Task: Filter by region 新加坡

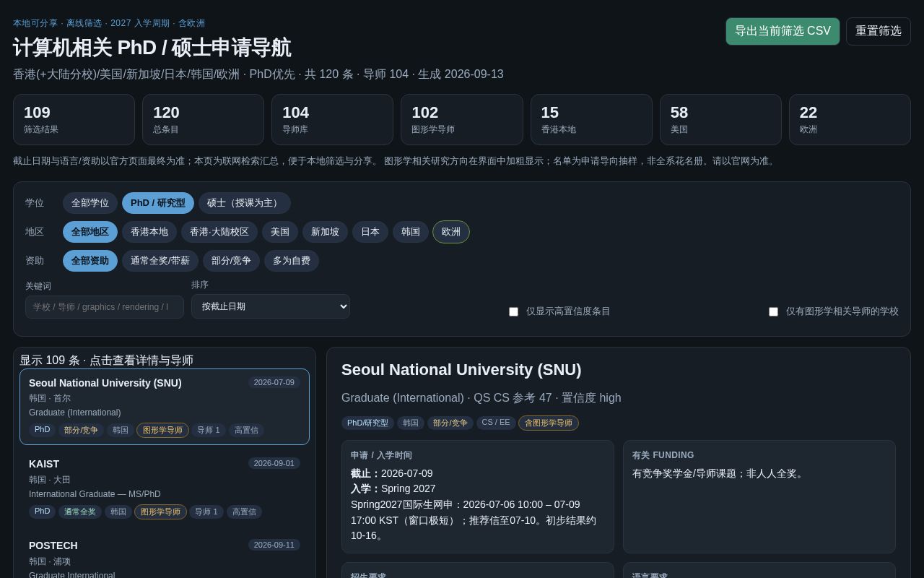Action: pyautogui.click(x=325, y=232)
